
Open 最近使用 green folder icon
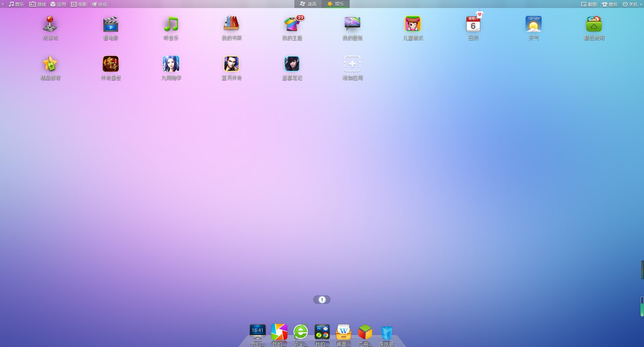click(594, 24)
